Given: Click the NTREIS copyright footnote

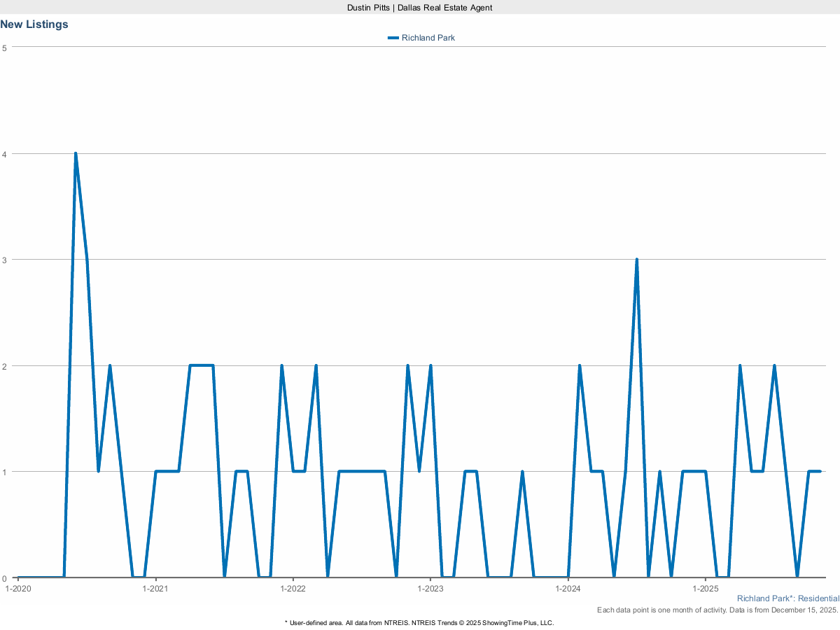Looking at the screenshot, I should pyautogui.click(x=419, y=622).
